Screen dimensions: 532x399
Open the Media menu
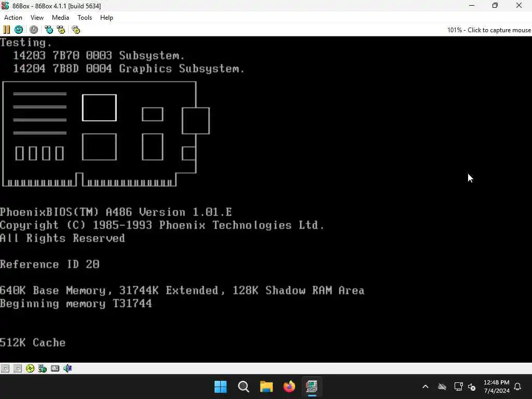point(60,18)
